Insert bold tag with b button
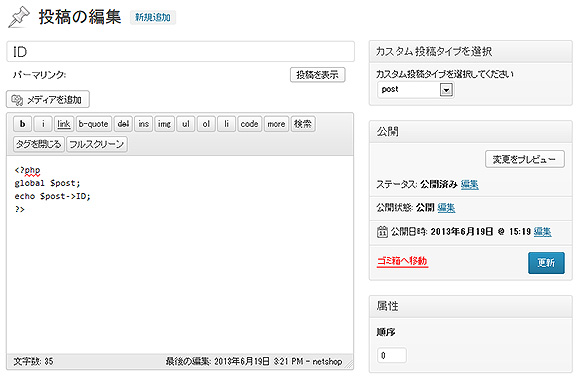 (23, 124)
